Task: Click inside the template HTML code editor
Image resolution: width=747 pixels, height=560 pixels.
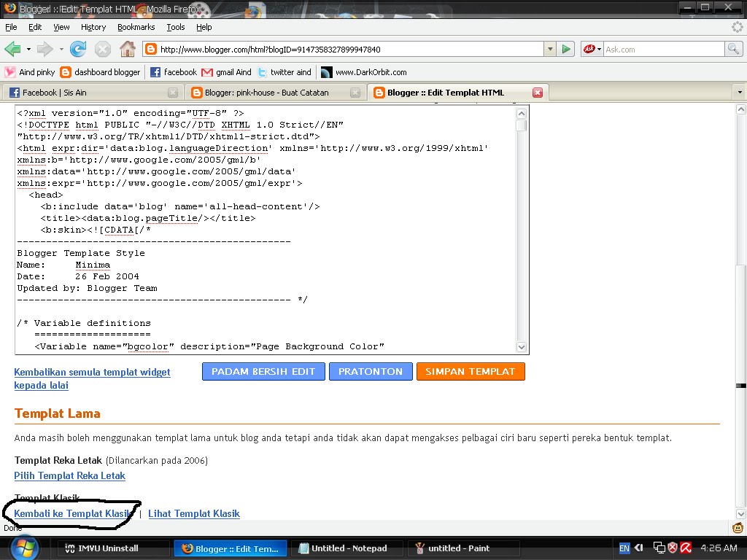Action: [x=266, y=230]
